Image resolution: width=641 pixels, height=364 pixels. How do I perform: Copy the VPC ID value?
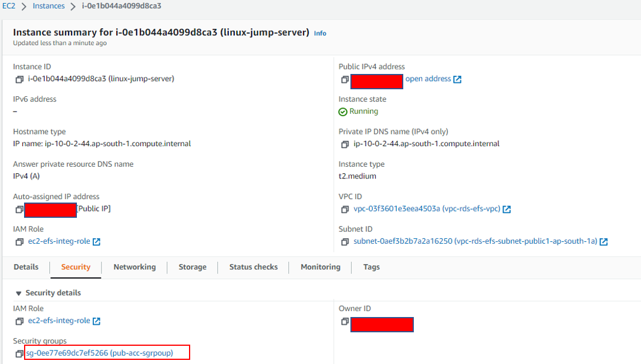(x=345, y=210)
